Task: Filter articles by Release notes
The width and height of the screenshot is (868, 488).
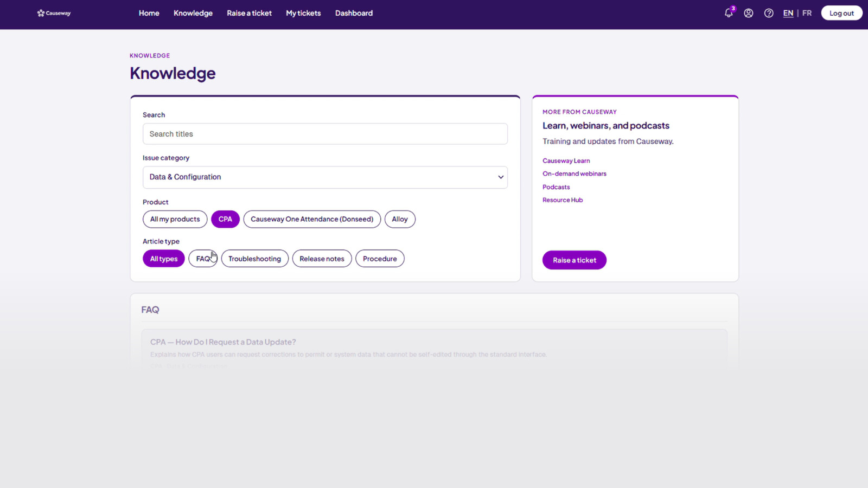Action: coord(322,259)
